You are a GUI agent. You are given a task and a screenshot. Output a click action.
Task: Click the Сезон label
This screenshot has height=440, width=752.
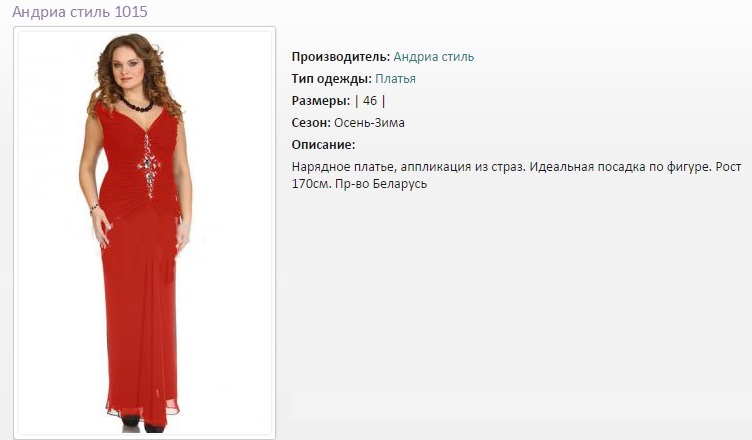pyautogui.click(x=311, y=123)
